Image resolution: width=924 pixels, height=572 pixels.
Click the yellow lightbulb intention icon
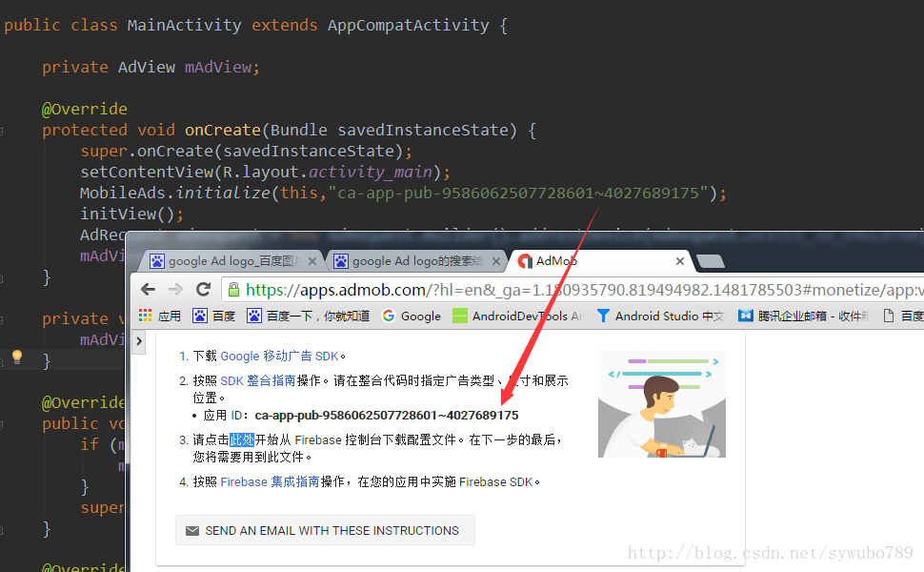(x=17, y=357)
